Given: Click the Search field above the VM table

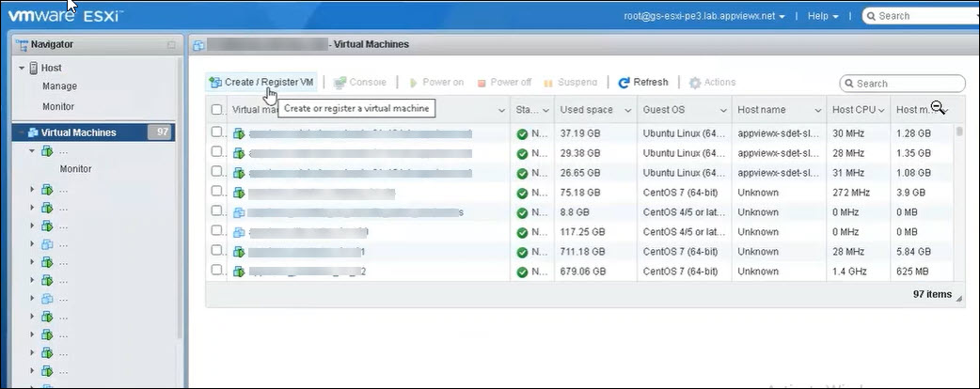Looking at the screenshot, I should 903,83.
